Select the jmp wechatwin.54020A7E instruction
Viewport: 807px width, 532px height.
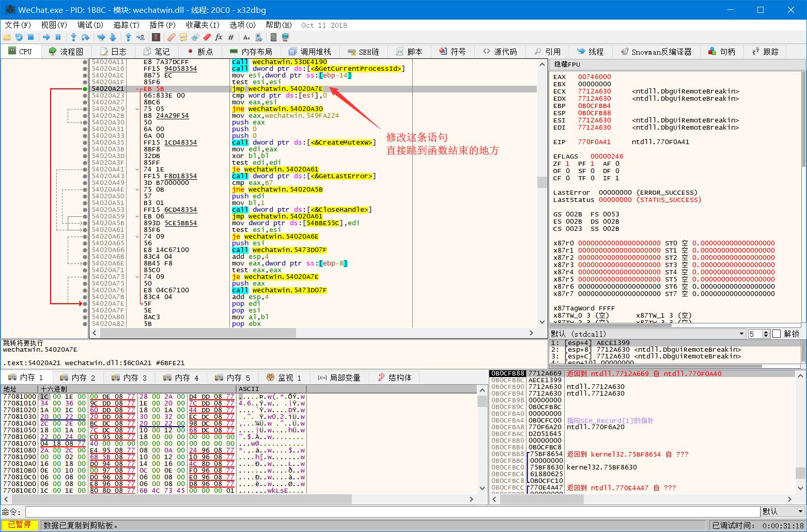click(277, 89)
